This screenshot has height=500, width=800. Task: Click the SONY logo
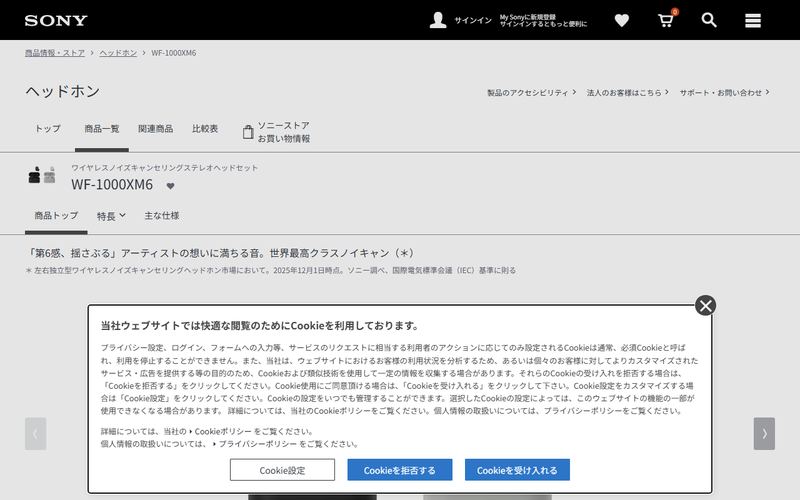(56, 20)
